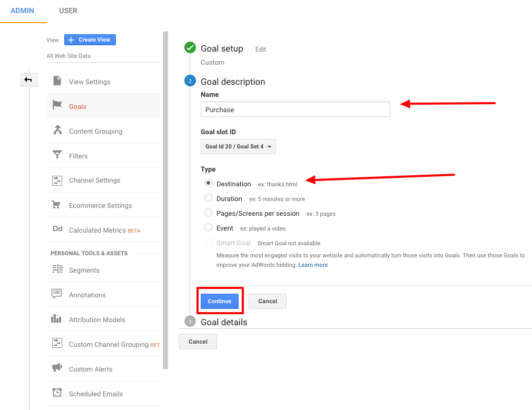Click the Custom Channel Grouping icon
Image resolution: width=532 pixels, height=410 pixels.
click(57, 343)
